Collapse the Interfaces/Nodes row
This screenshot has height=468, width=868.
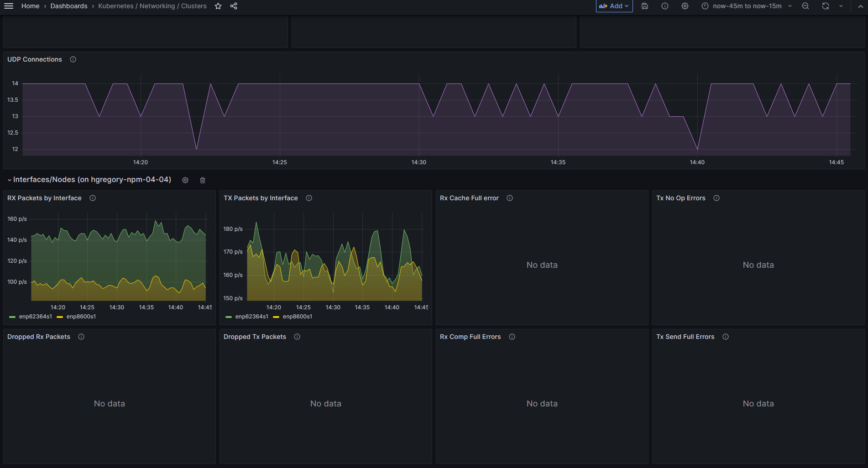pos(10,180)
